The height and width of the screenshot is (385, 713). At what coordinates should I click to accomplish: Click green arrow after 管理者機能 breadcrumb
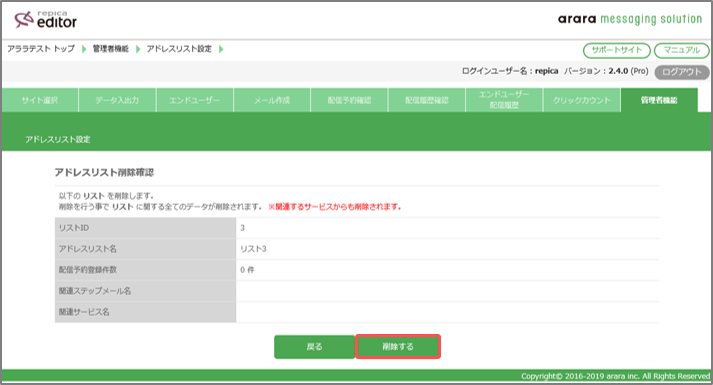[x=138, y=49]
